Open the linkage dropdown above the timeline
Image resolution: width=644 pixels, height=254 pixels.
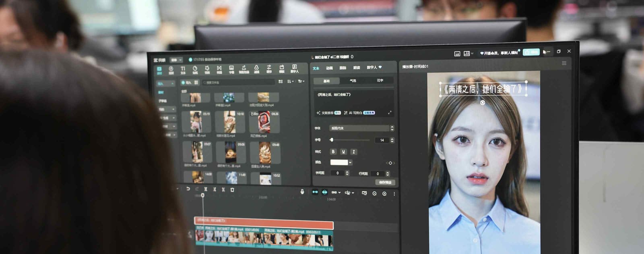click(336, 193)
